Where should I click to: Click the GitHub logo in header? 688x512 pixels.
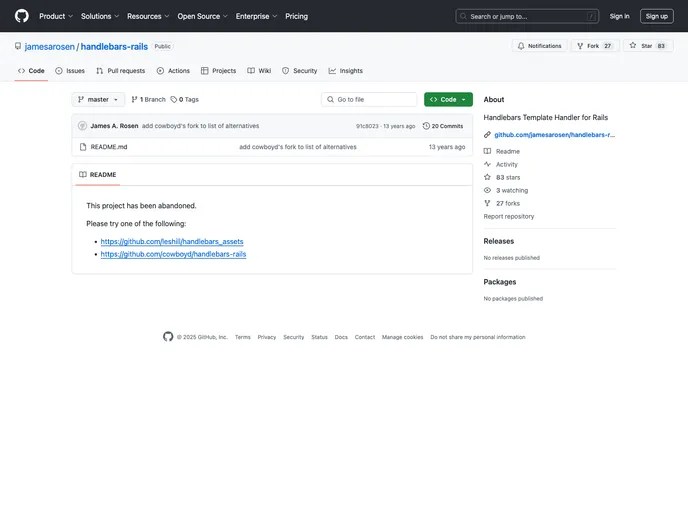click(x=22, y=16)
